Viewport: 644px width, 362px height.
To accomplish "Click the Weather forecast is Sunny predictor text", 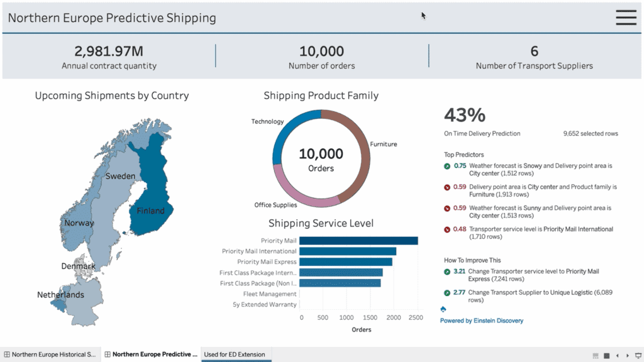I will pyautogui.click(x=540, y=212).
